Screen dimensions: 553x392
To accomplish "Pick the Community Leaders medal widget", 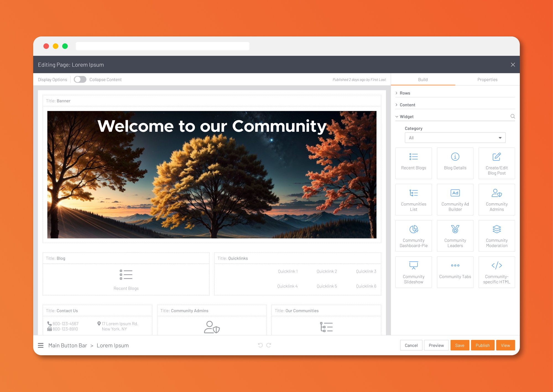I will coord(455,236).
